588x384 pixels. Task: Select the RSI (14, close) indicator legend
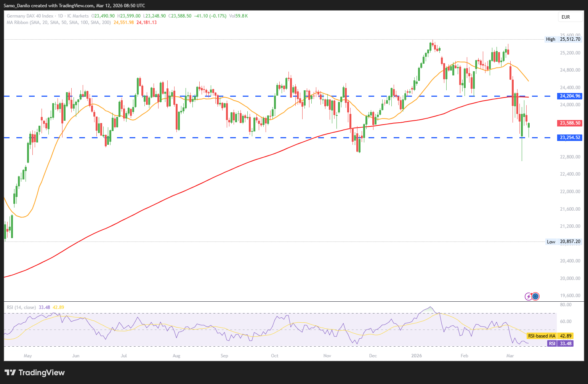[x=21, y=307]
